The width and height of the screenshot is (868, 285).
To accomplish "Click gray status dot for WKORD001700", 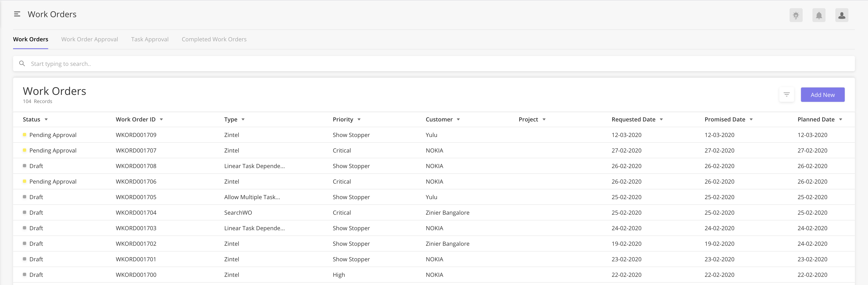I will [x=24, y=274].
